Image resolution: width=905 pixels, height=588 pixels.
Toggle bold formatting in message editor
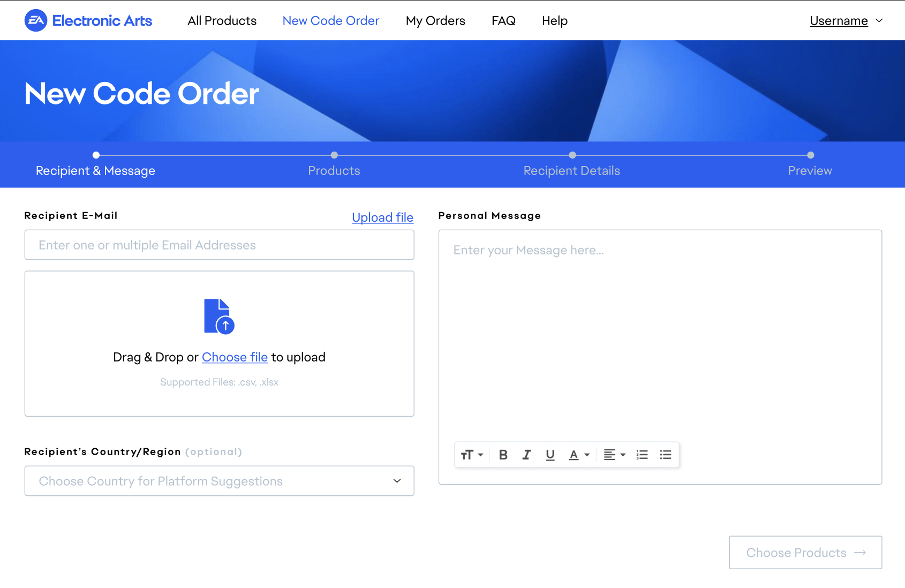503,455
